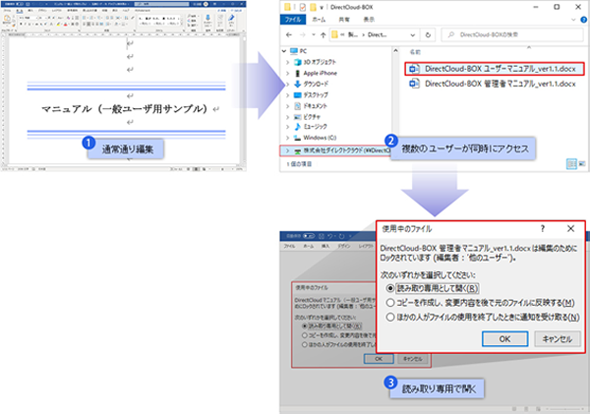Click the yellow highlight color in Word ribbon
Image resolution: width=590 pixels, height=414 pixels.
tap(59, 24)
